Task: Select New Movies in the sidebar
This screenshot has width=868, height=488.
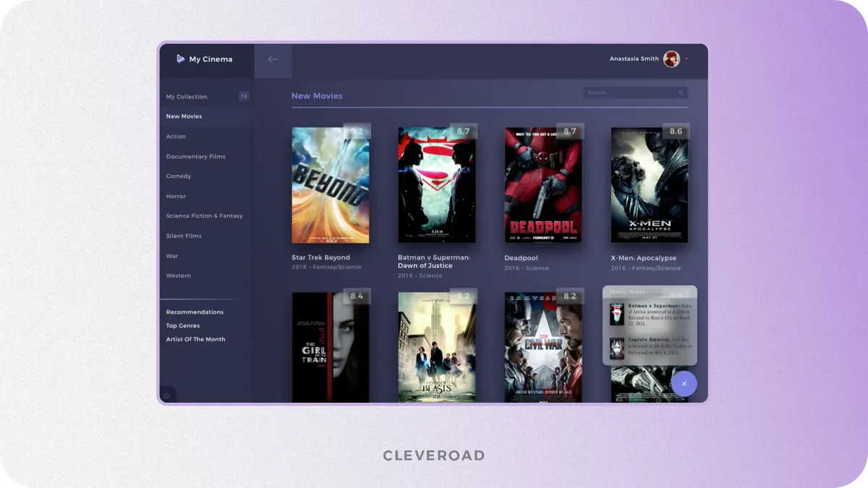Action: (x=184, y=116)
